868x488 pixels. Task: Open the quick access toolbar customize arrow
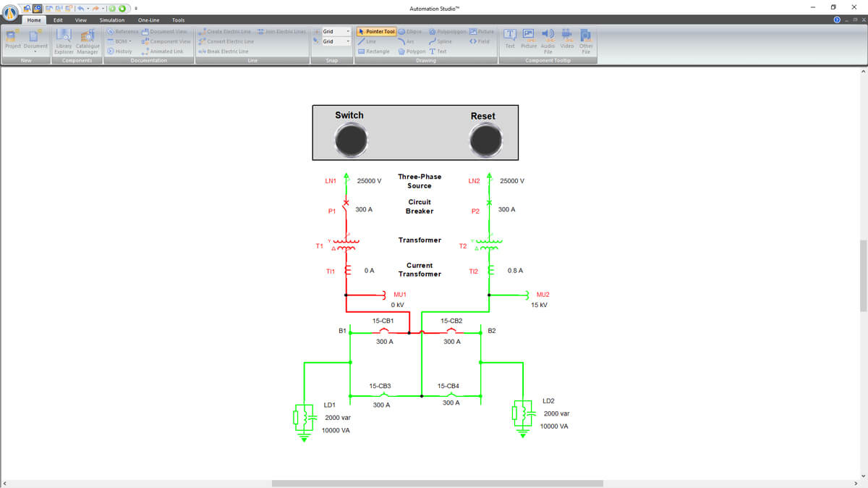pyautogui.click(x=137, y=8)
